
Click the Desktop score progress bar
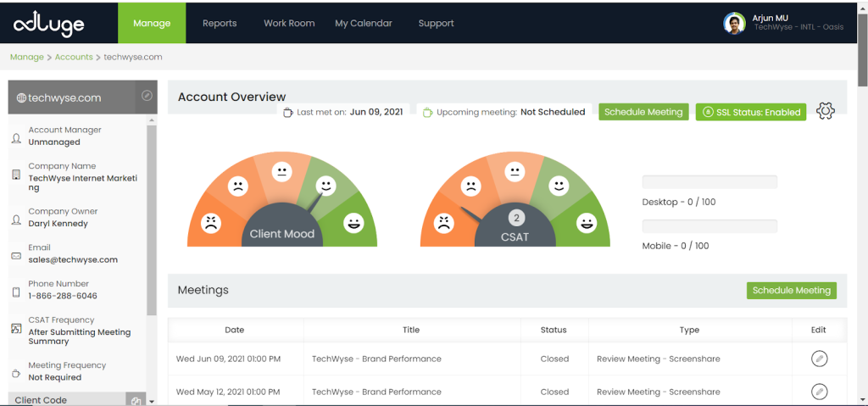pyautogui.click(x=709, y=182)
